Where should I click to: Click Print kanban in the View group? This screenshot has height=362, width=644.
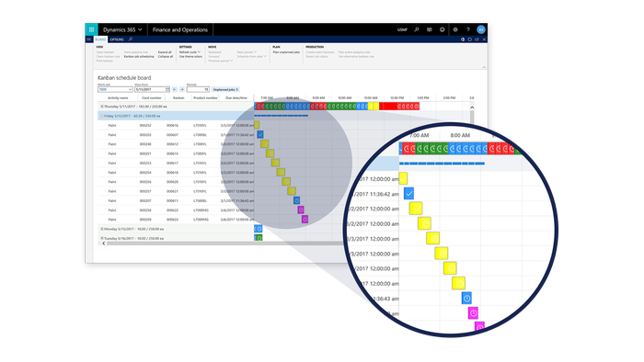point(104,61)
